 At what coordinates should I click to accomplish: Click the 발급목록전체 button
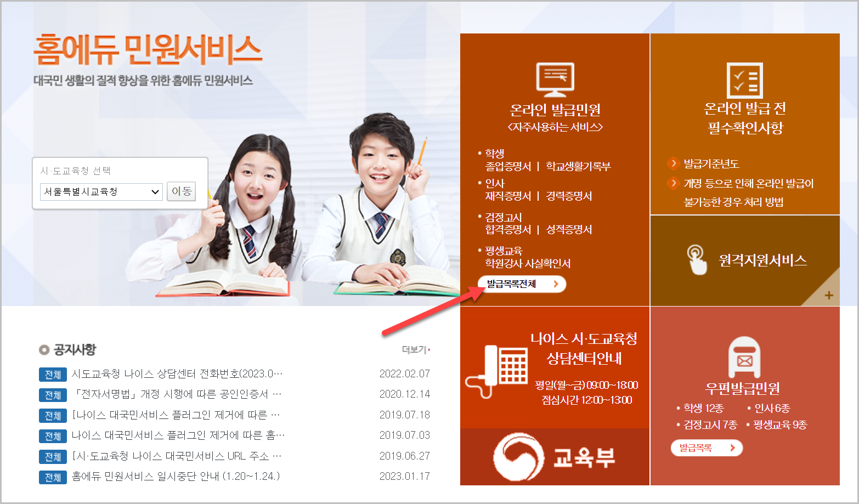[522, 284]
